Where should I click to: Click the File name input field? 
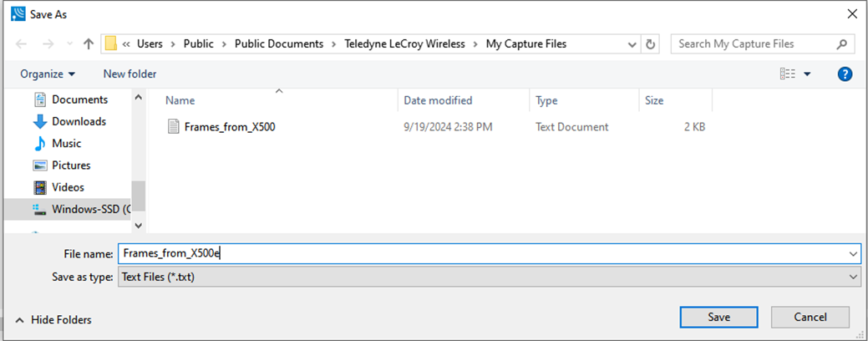(483, 253)
